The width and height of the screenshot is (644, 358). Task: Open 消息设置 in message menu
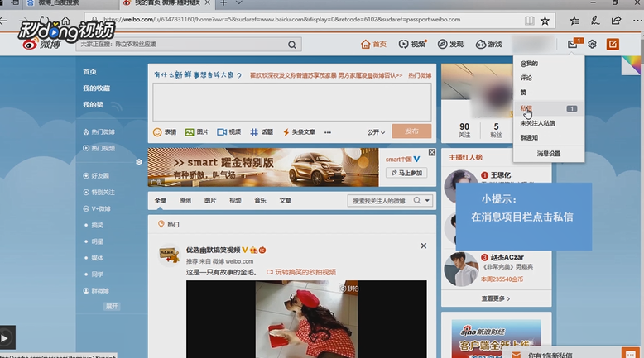click(x=548, y=154)
